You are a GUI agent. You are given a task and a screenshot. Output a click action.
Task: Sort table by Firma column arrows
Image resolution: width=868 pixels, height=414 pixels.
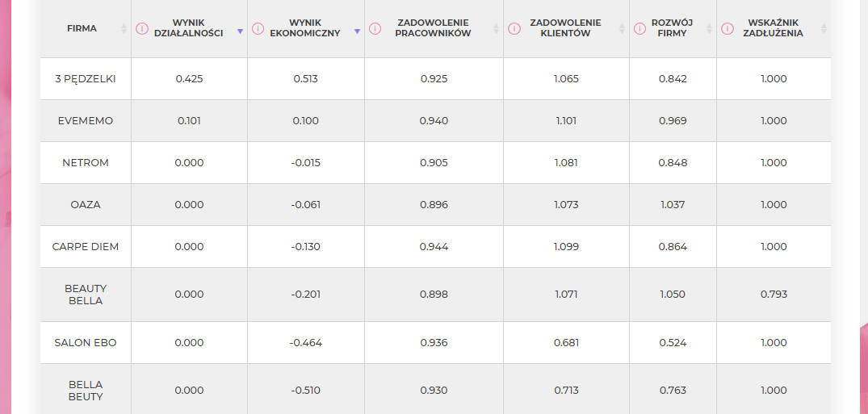pos(124,29)
